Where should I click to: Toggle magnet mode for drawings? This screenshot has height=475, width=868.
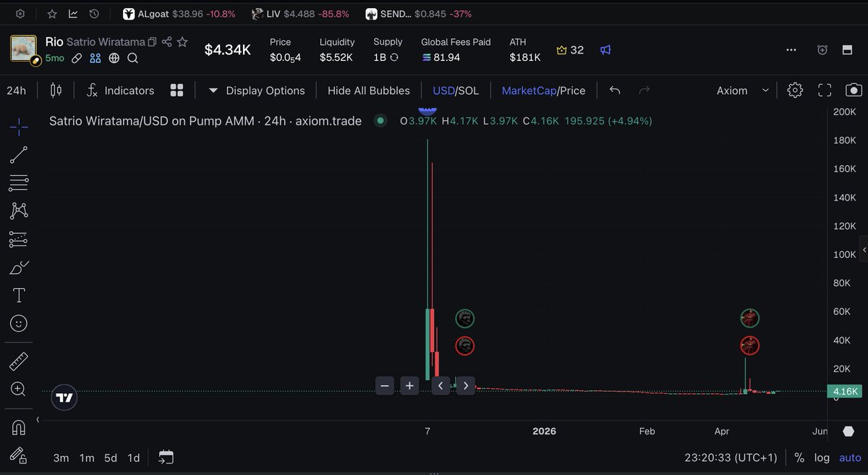(x=19, y=427)
